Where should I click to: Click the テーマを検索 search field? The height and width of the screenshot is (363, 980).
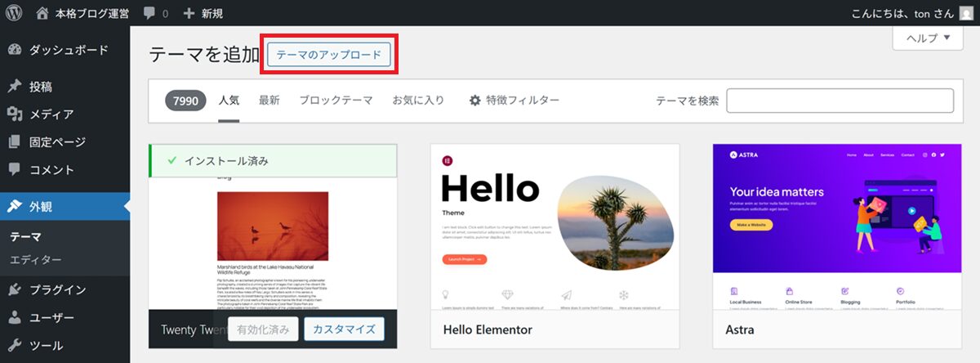click(x=840, y=101)
